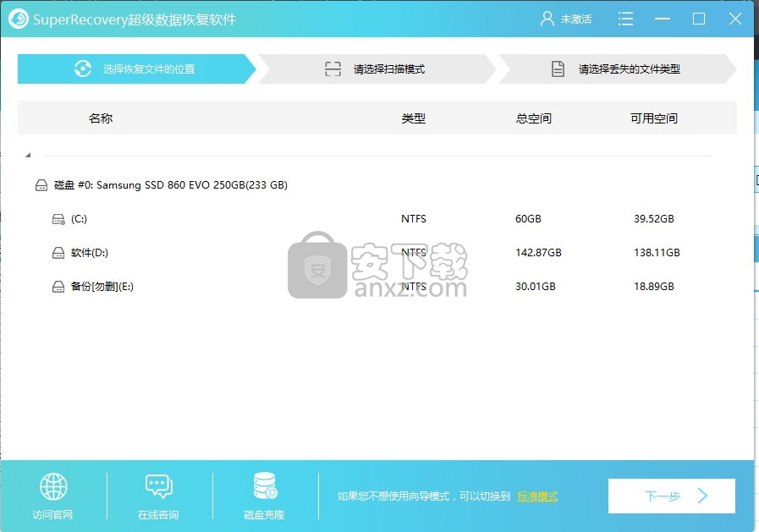Click the 名称 column header

pos(100,118)
